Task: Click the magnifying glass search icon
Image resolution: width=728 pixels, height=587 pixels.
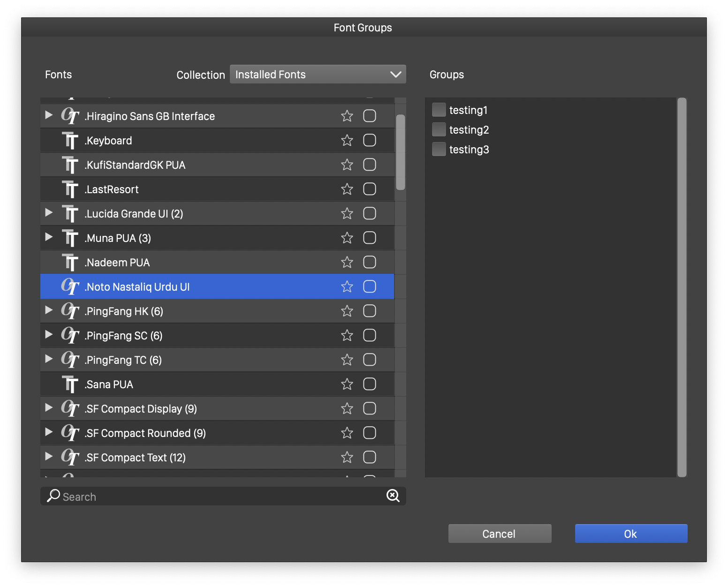Action: 53,496
